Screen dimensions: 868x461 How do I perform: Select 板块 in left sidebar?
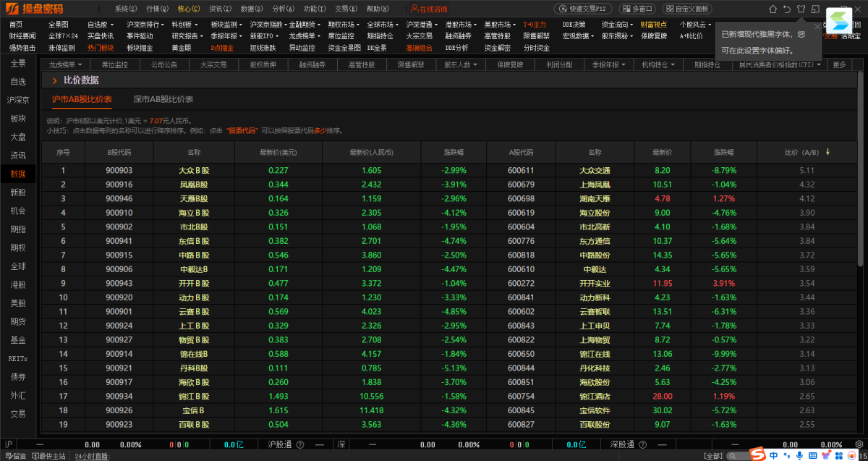18,118
